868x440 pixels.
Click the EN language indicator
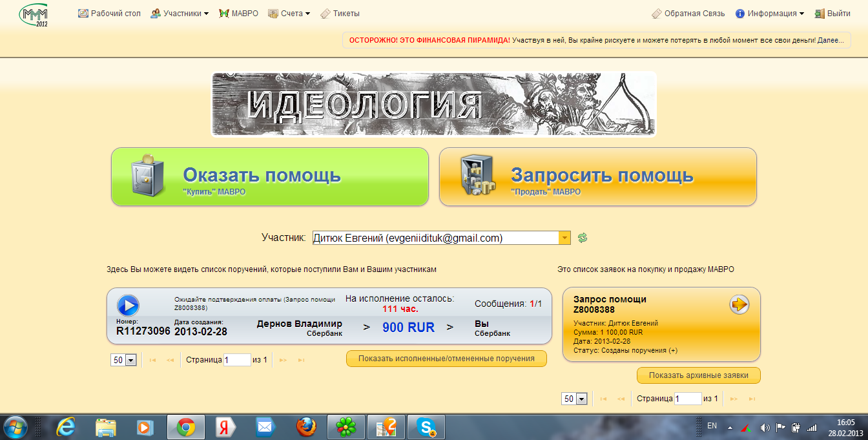tap(712, 426)
